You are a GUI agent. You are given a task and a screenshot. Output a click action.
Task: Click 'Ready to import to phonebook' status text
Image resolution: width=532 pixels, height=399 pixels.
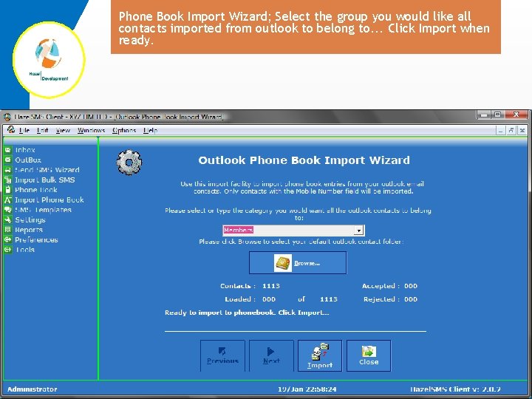point(247,313)
